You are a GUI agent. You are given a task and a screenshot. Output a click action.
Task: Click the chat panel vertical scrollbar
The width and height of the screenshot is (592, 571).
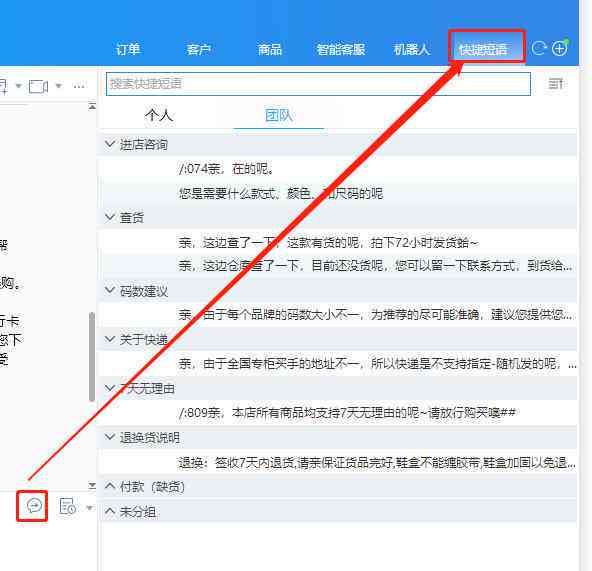coord(92,356)
